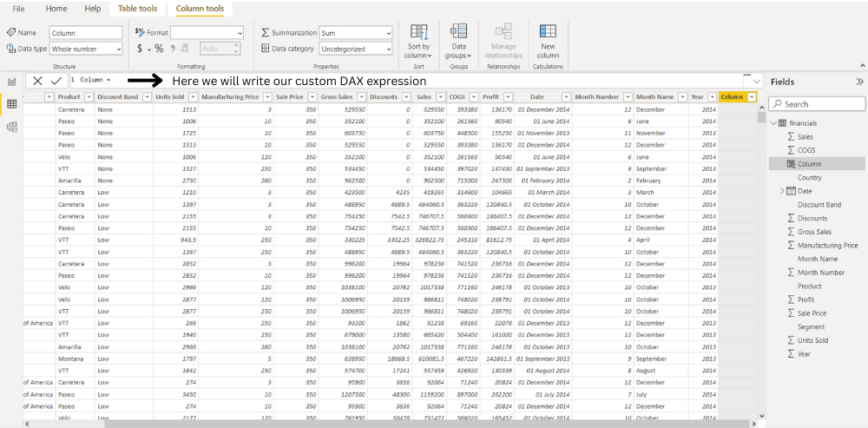Open the Summarization dropdown
The width and height of the screenshot is (868, 428).
click(356, 33)
